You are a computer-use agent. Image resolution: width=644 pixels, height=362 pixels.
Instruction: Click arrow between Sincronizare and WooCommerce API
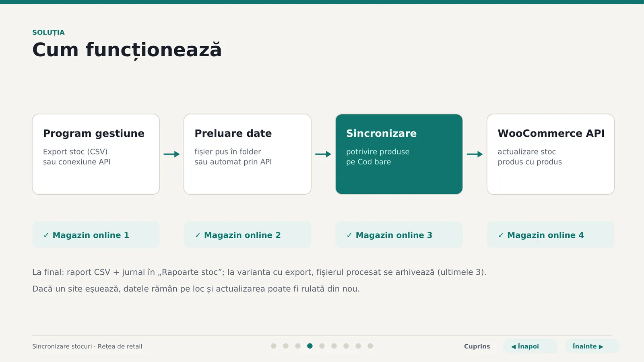point(475,154)
